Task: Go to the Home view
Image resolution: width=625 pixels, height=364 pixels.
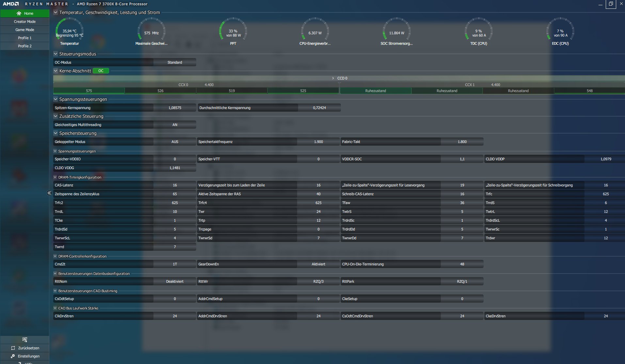Action: pos(25,13)
